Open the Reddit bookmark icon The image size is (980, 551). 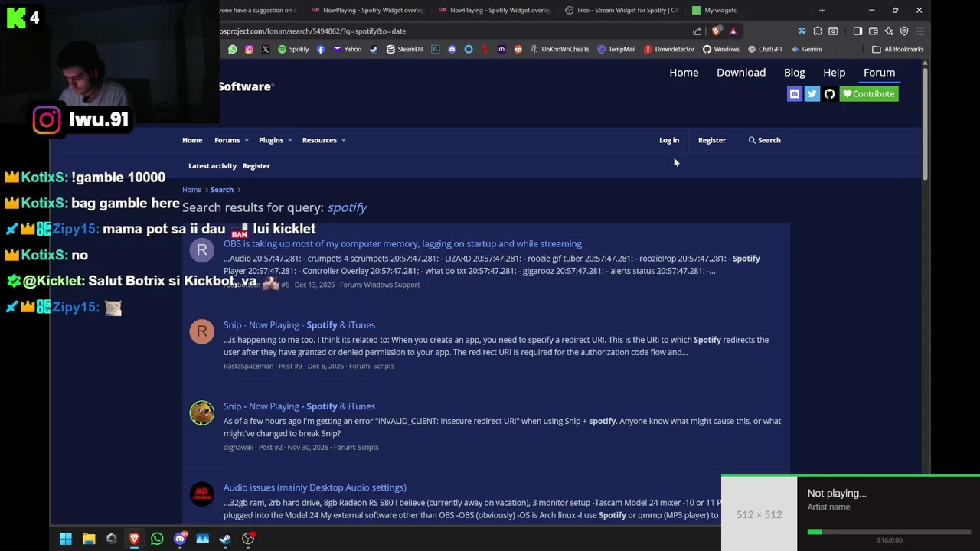pos(518,49)
